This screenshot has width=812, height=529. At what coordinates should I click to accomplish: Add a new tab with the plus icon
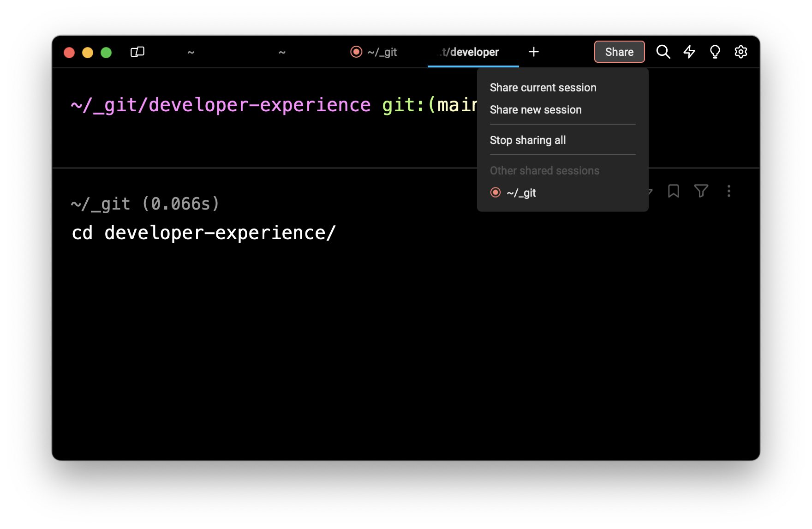pyautogui.click(x=534, y=52)
